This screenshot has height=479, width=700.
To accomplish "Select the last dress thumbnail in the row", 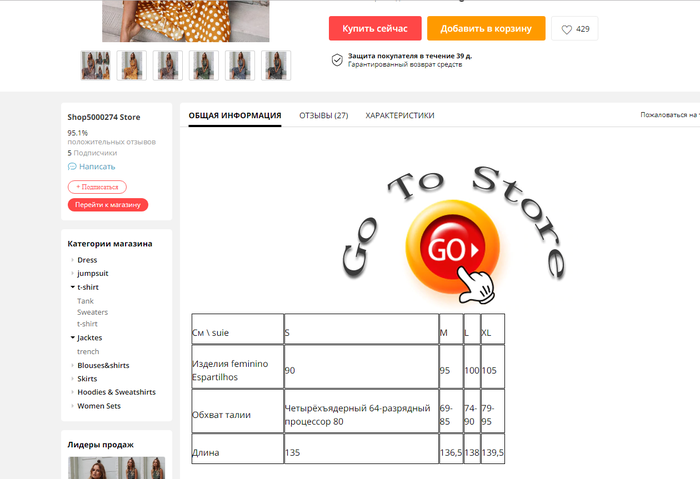I will point(276,66).
